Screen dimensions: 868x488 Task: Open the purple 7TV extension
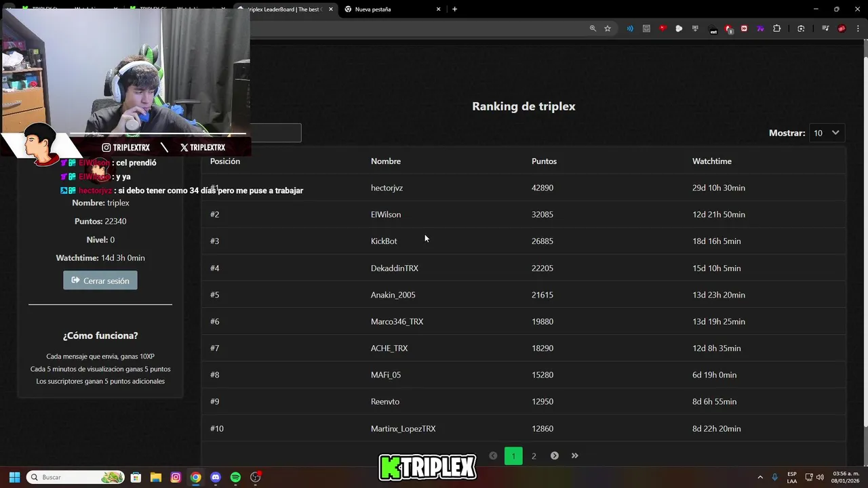point(760,28)
